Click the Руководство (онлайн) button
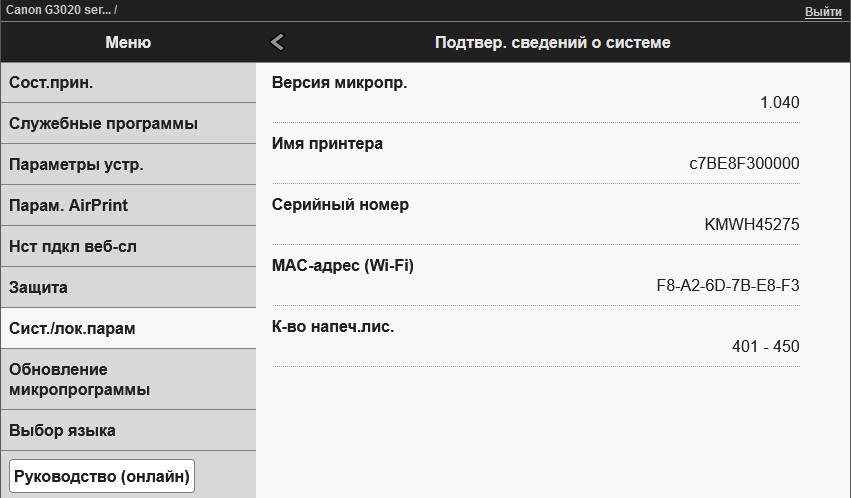851x498 pixels. 101,477
